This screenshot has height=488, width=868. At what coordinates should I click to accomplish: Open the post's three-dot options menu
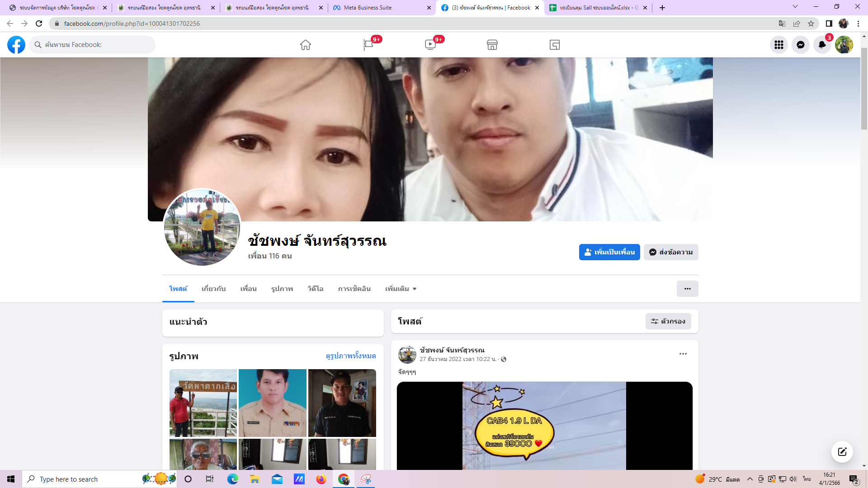(683, 354)
